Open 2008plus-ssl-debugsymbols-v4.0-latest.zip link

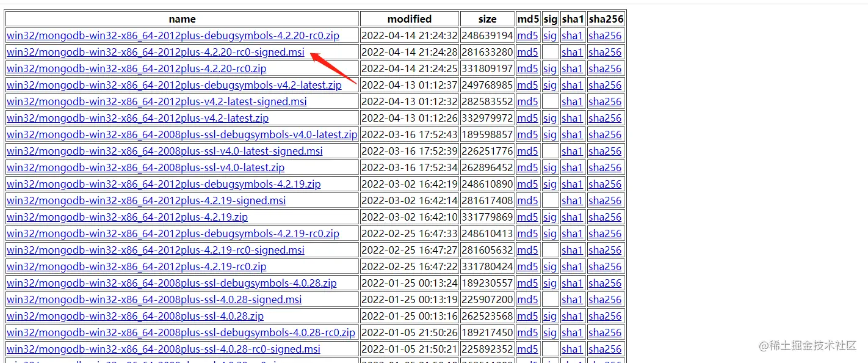tap(182, 134)
